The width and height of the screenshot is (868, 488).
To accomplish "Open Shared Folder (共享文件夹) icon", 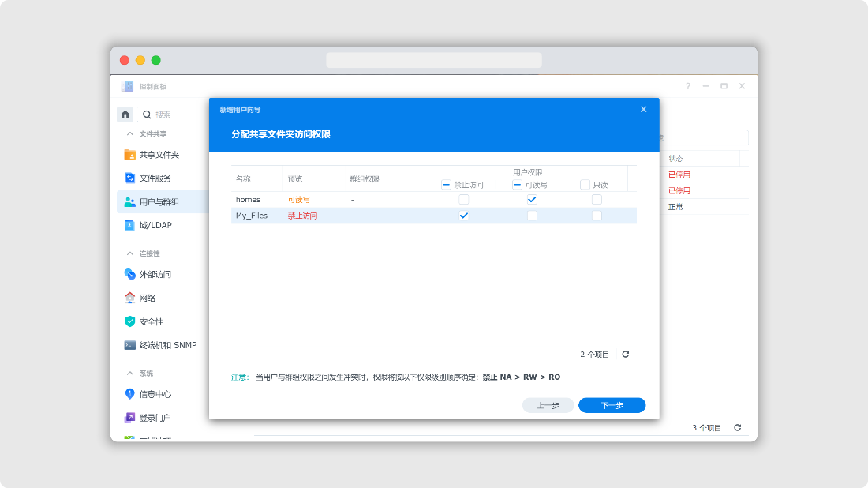I will click(x=130, y=155).
